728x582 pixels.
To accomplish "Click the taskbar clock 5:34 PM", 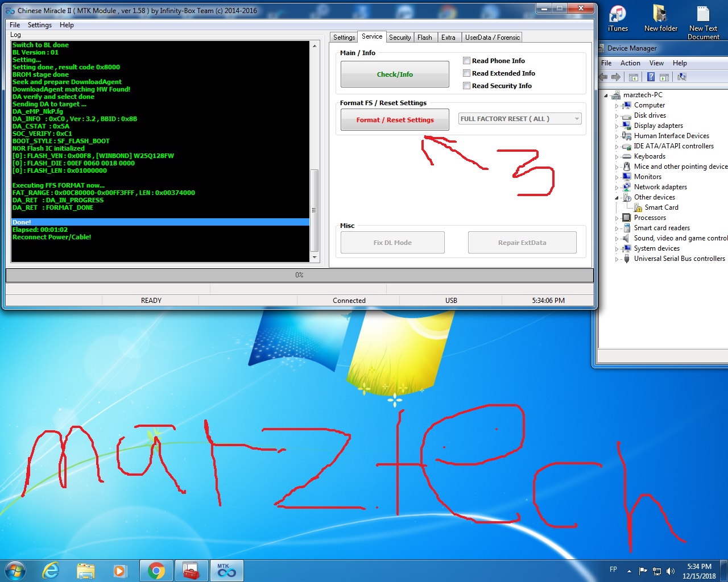I will tap(699, 571).
